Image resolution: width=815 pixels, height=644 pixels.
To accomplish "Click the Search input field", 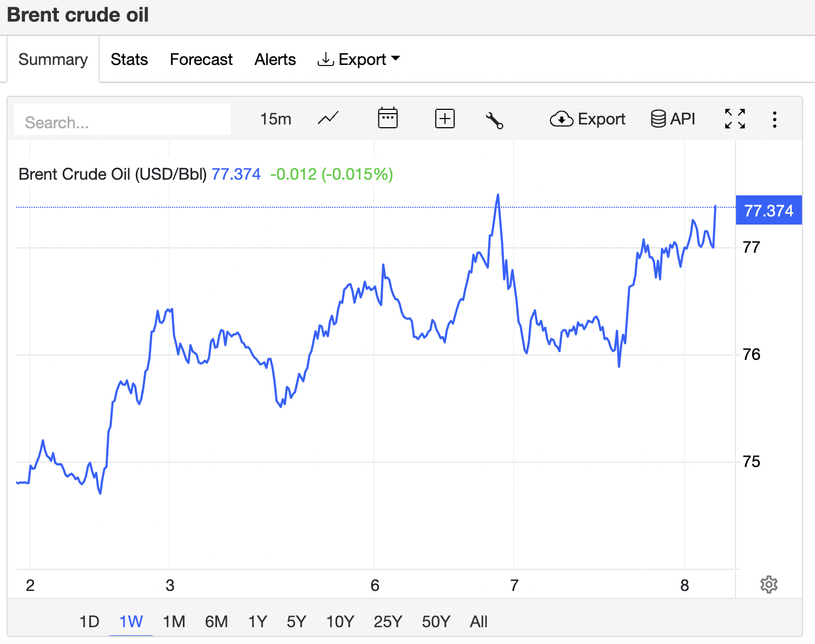I will (x=122, y=120).
